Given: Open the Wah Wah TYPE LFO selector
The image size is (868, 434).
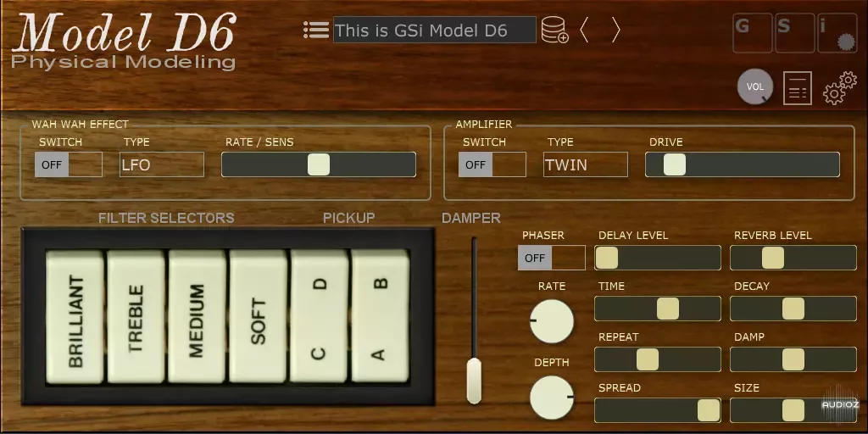Looking at the screenshot, I should (162, 164).
